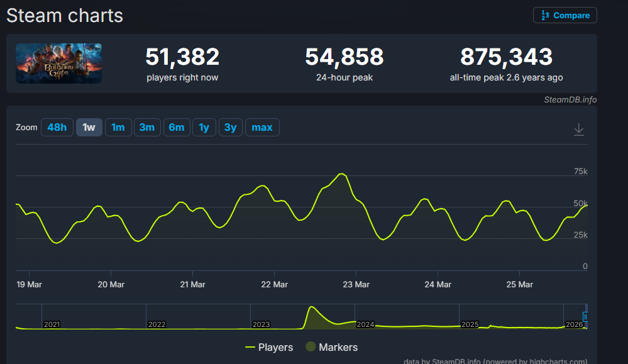
Task: Click the highcharts.com data credit
Action: coord(495,361)
